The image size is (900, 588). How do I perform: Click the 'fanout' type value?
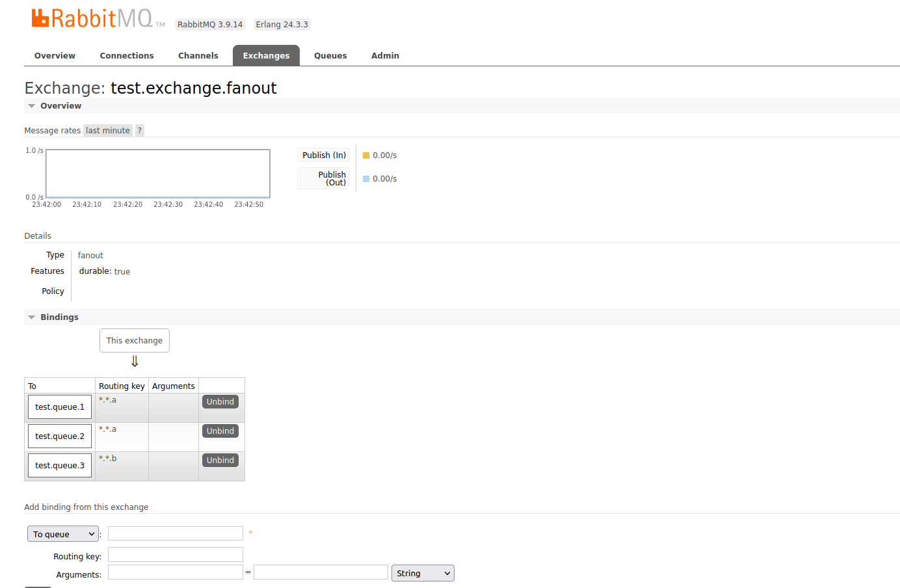click(x=90, y=256)
